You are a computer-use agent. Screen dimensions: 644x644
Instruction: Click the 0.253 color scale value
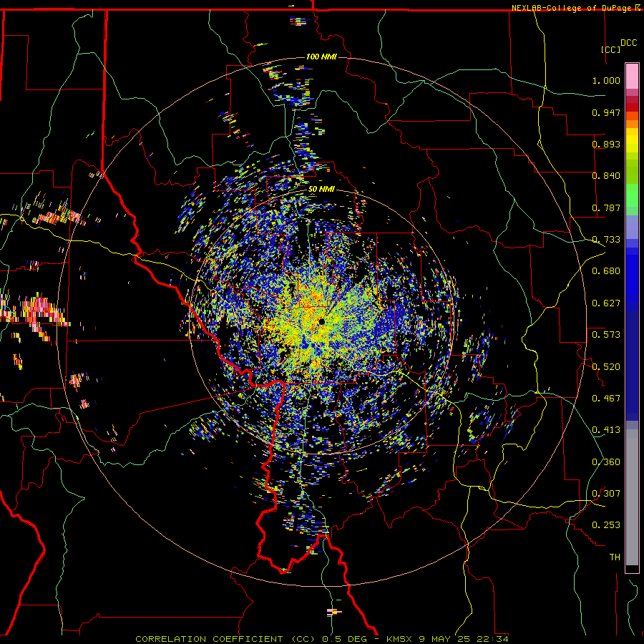[606, 525]
